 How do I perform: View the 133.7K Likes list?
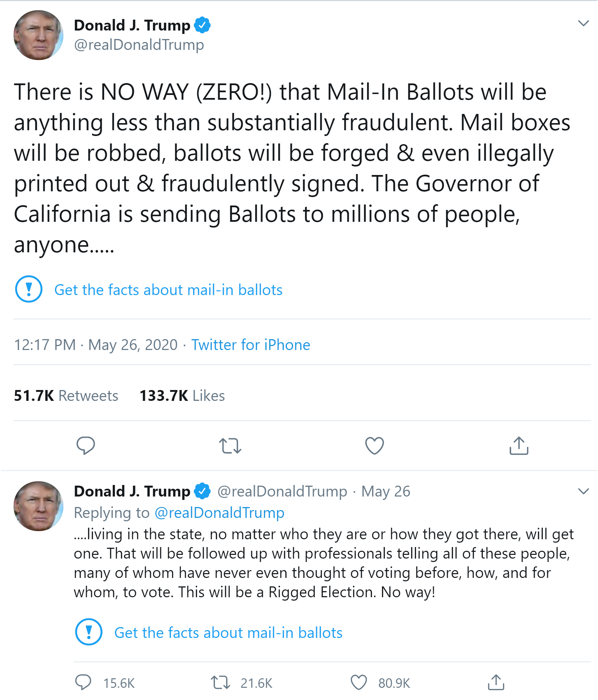(x=182, y=396)
